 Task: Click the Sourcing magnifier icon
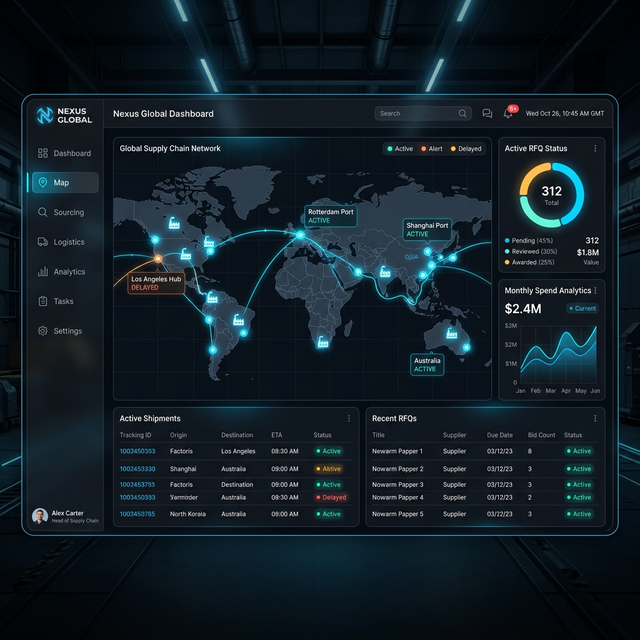pyautogui.click(x=43, y=212)
